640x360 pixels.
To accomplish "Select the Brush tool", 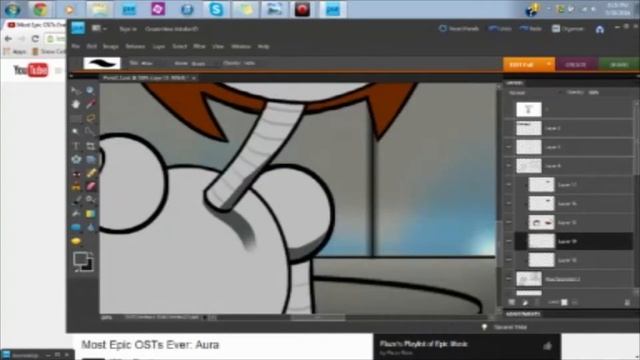I will pos(76,200).
